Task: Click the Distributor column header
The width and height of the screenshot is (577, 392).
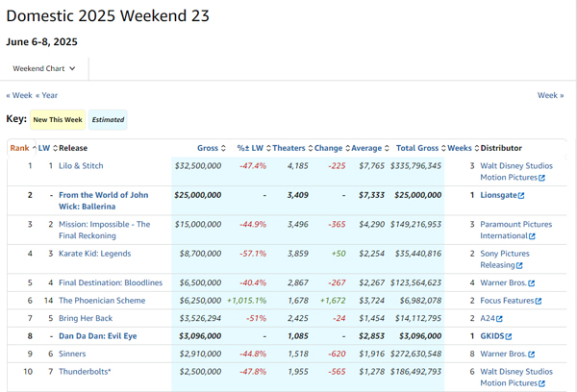Action: 501,148
